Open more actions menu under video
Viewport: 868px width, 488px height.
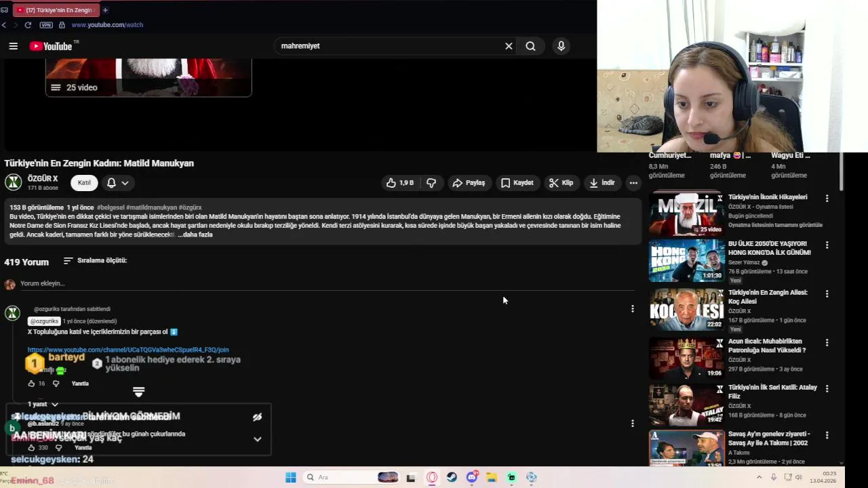pos(633,183)
